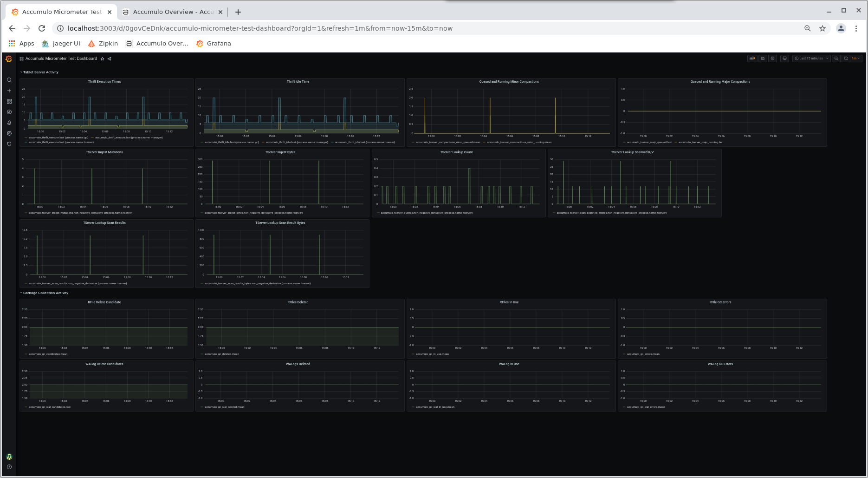Click TServer Lookup Count panel title
The image size is (868, 478).
[x=456, y=152]
